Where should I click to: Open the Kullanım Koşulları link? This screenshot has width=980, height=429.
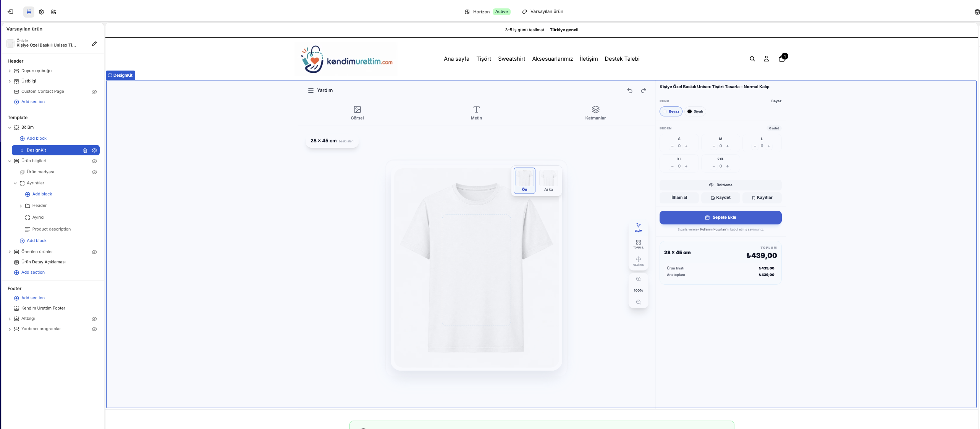tap(713, 230)
